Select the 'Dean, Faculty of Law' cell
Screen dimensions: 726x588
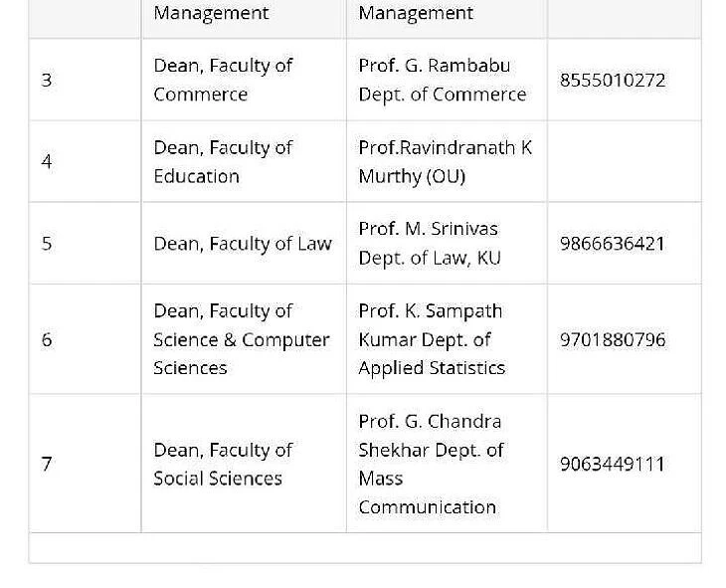[x=244, y=244]
